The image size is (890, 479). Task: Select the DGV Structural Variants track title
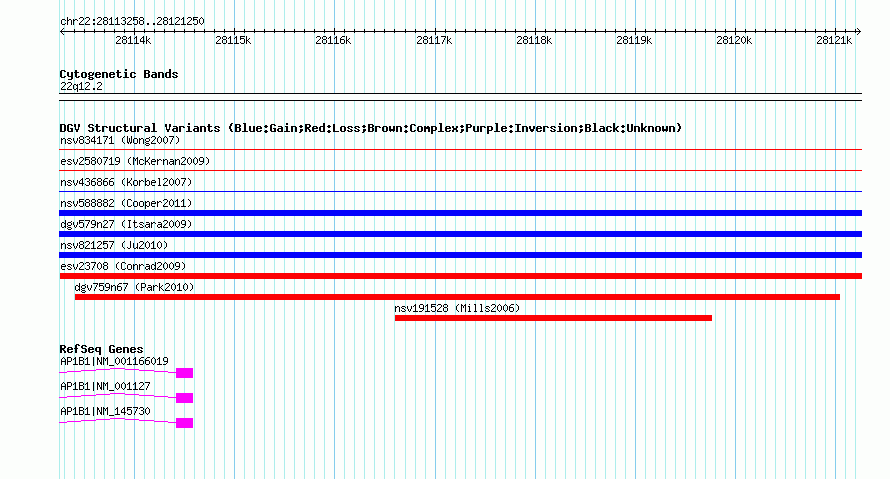coord(370,128)
